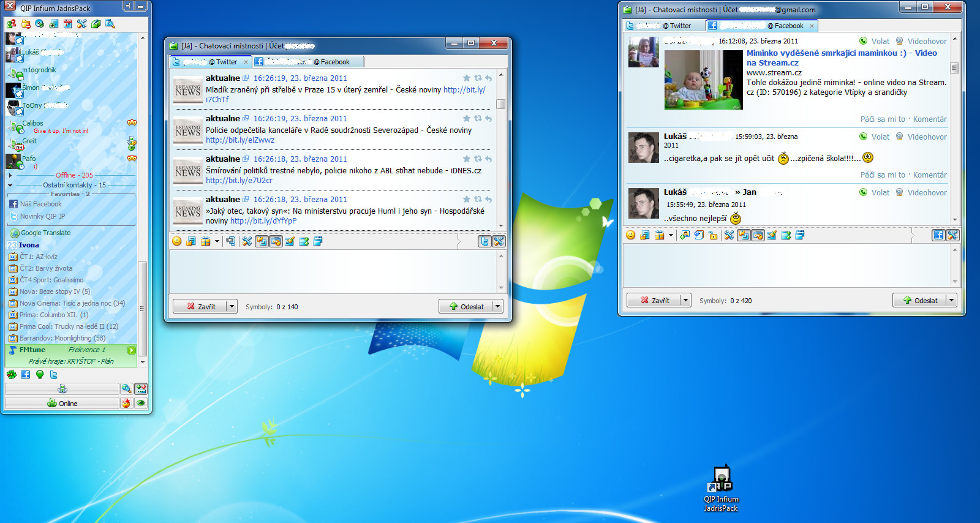Click the party-hat smiley mood button
This screenshot has width=980, height=523.
(126, 403)
